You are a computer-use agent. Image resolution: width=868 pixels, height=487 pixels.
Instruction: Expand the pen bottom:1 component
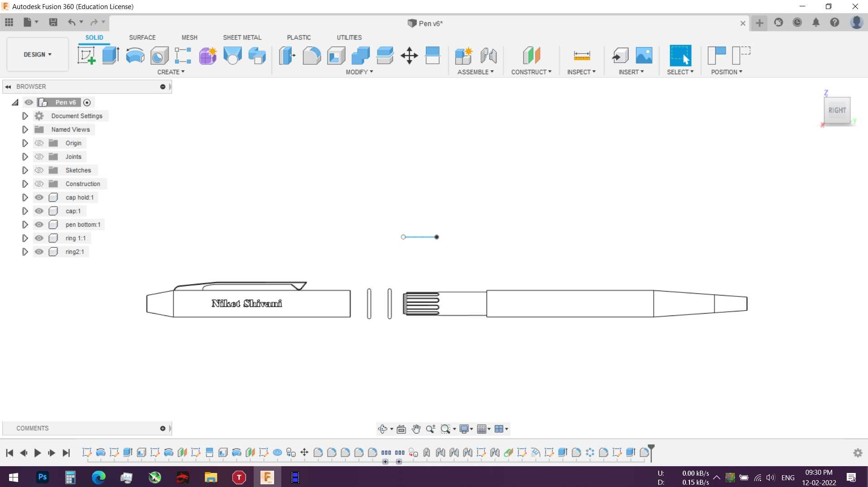(x=25, y=224)
